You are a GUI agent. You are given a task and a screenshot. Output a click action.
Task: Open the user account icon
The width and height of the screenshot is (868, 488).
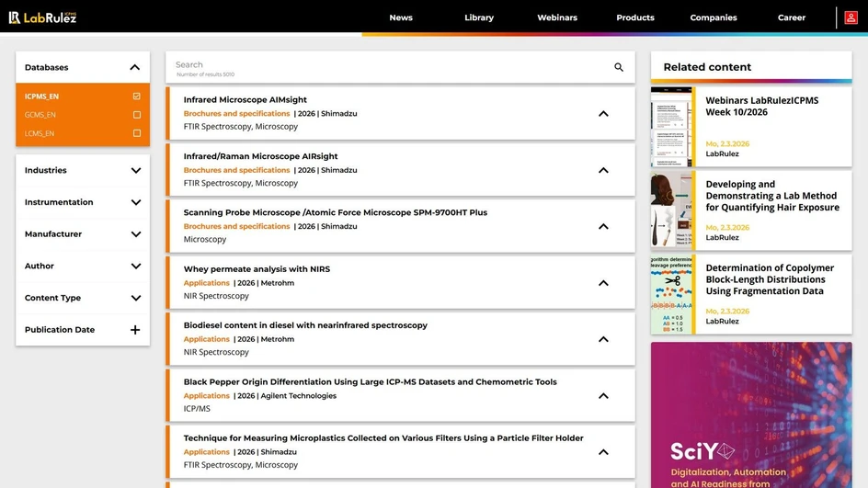pyautogui.click(x=851, y=17)
